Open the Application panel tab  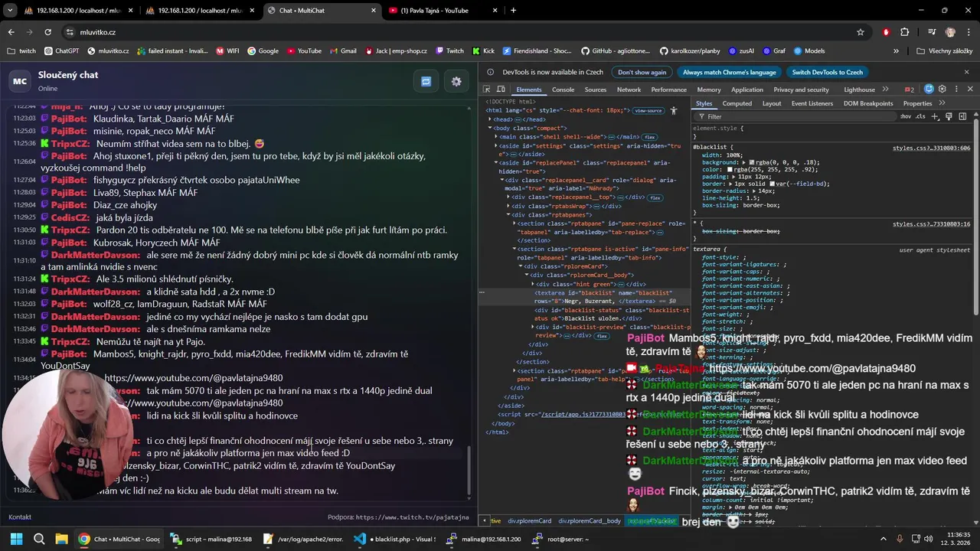(x=747, y=90)
